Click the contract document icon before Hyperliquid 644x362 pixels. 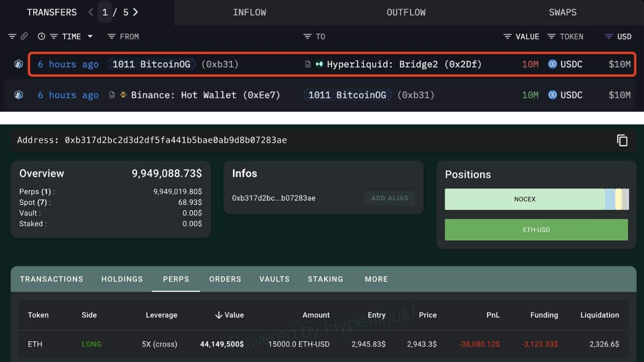tap(308, 64)
